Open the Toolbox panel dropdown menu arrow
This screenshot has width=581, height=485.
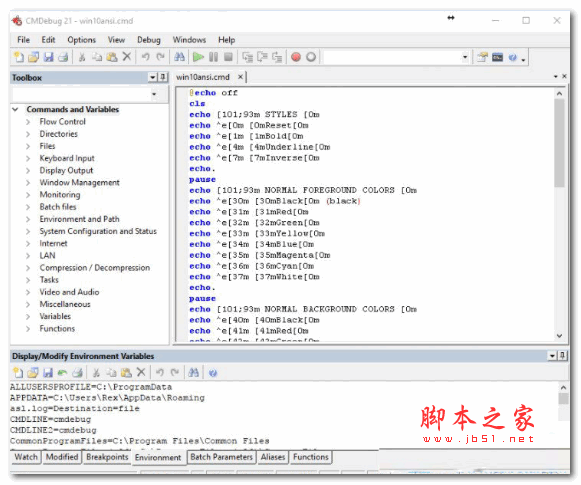pyautogui.click(x=153, y=77)
